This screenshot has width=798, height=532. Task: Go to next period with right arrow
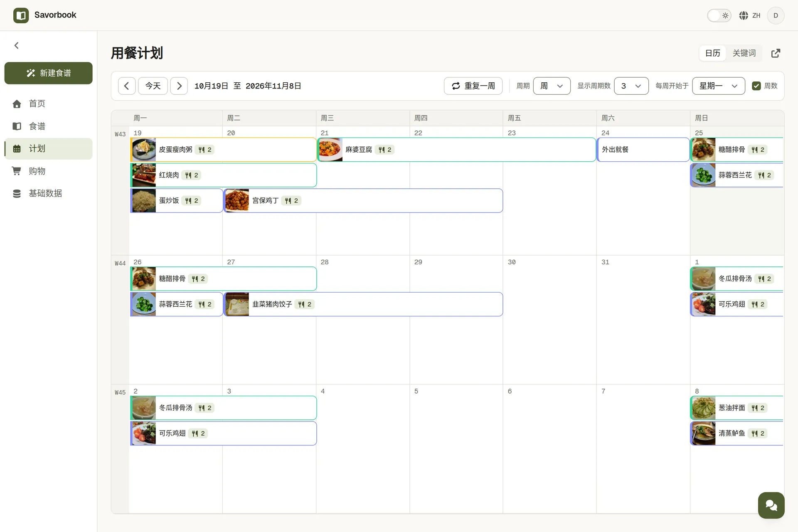tap(179, 86)
